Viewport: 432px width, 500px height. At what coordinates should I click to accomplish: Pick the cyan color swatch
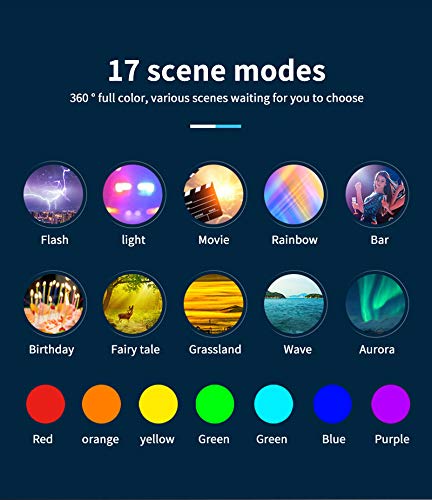(x=273, y=404)
